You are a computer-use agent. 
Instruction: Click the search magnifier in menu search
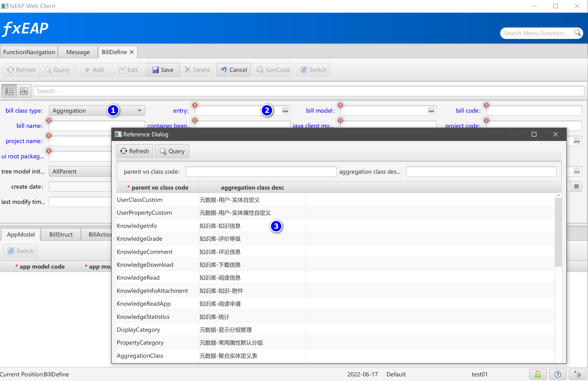[577, 33]
